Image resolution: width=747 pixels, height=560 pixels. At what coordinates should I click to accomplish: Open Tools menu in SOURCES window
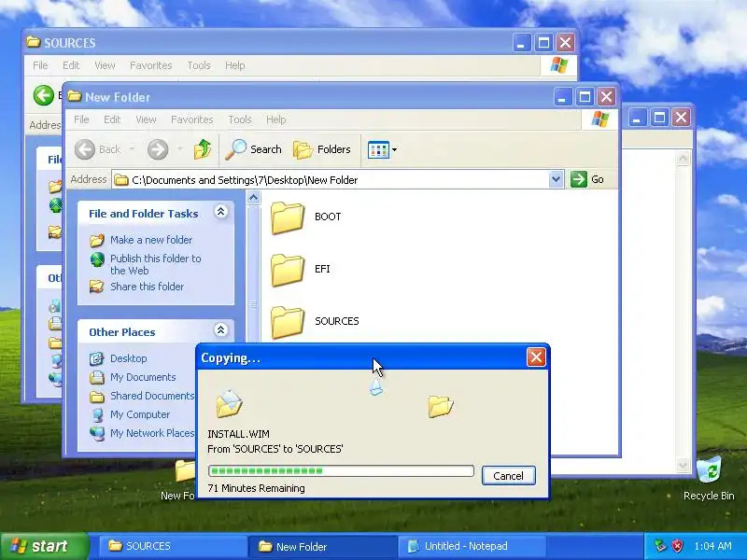[199, 65]
